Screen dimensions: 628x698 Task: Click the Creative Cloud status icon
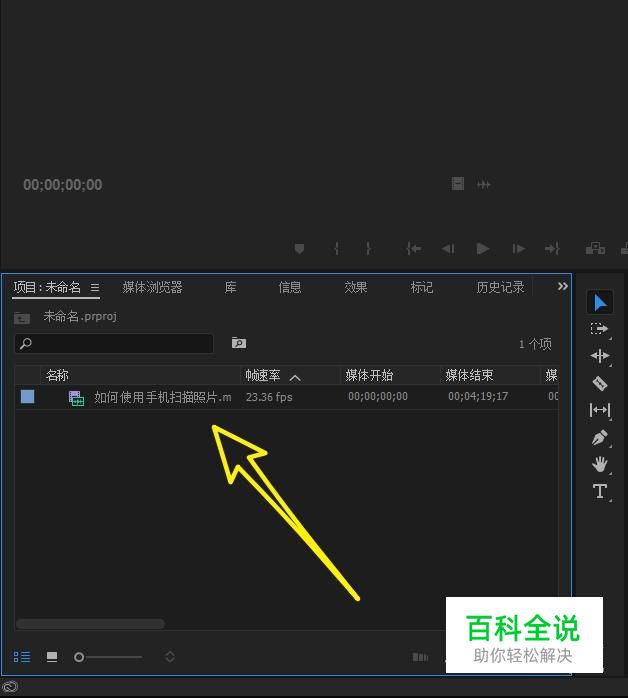(x=10, y=687)
